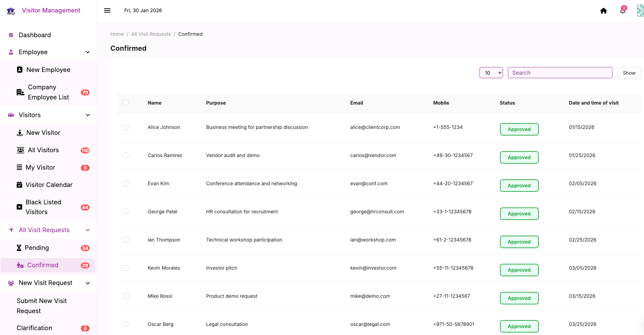The image size is (644, 335).
Task: Click the home icon in top bar
Action: [603, 11]
